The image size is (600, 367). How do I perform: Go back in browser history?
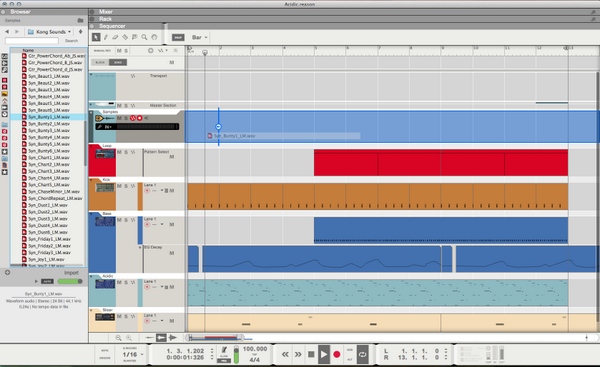tap(7, 32)
